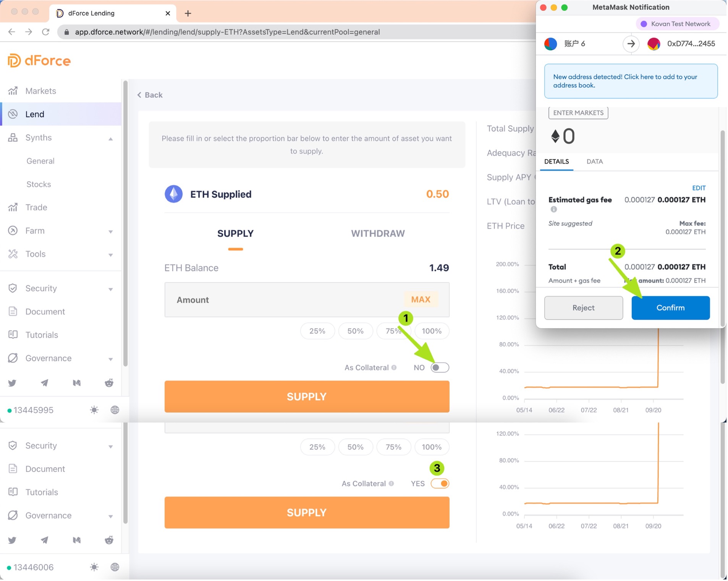
Task: Switch to MetaMask DETAILS tab
Action: pos(557,162)
